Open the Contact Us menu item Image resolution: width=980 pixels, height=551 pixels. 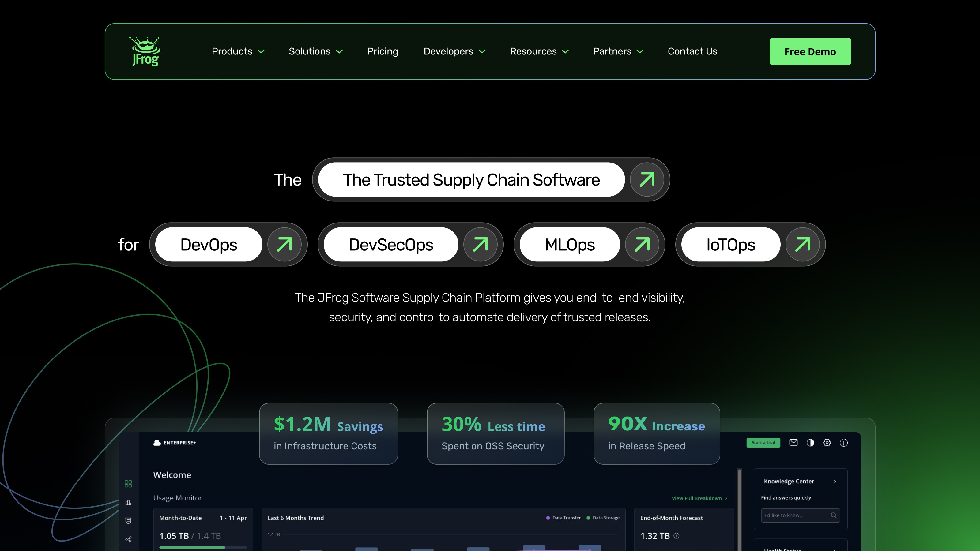692,51
